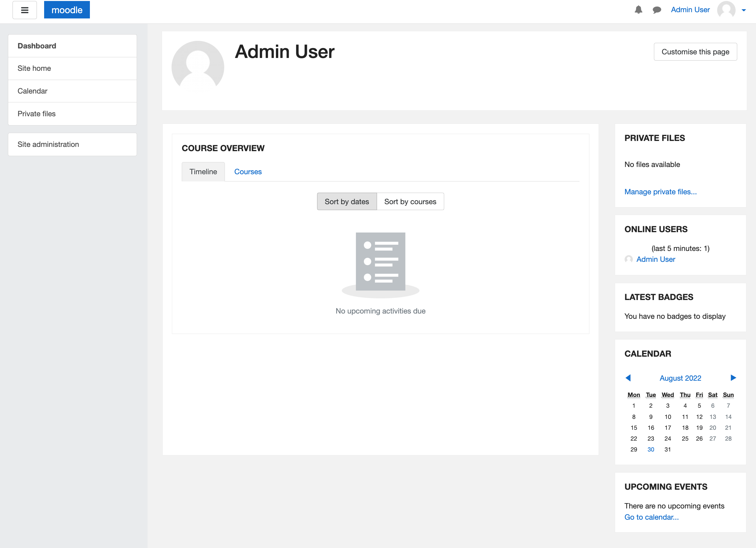756x548 pixels.
Task: Switch to the Timeline tab
Action: click(203, 172)
